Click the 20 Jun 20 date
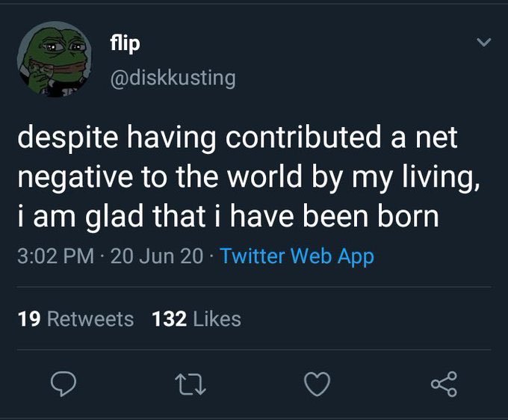The height and width of the screenshot is (420, 508). pyautogui.click(x=157, y=256)
